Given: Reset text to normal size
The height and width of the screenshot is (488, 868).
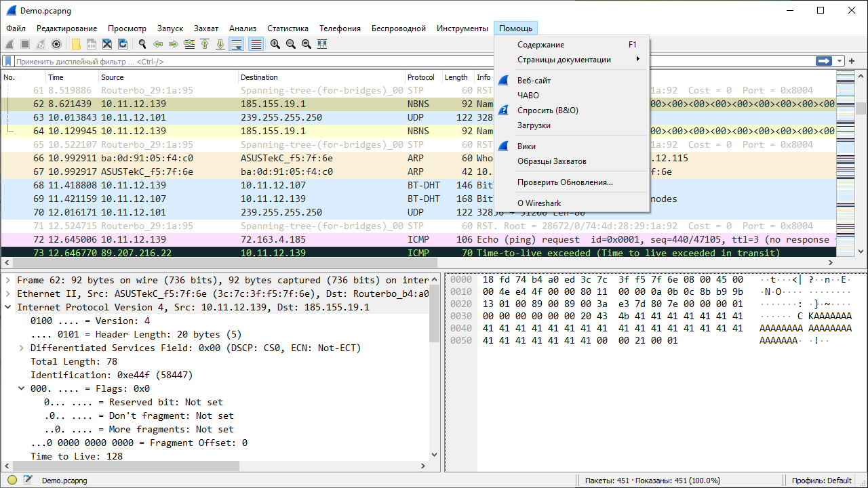Looking at the screenshot, I should point(307,44).
